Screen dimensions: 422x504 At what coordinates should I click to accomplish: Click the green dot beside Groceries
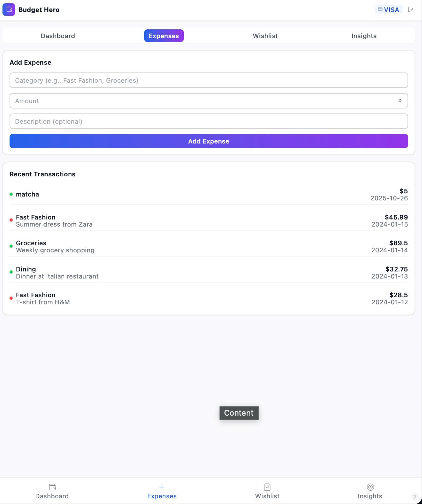coord(11,246)
